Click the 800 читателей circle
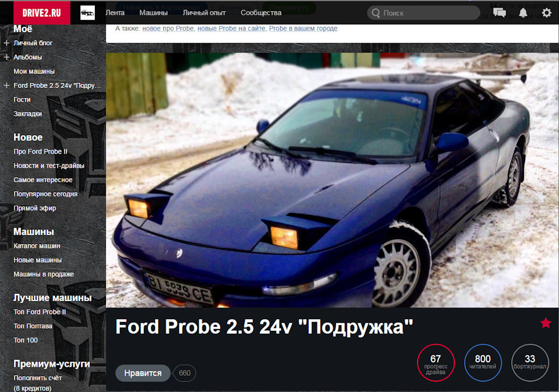The height and width of the screenshot is (392, 559). (483, 363)
